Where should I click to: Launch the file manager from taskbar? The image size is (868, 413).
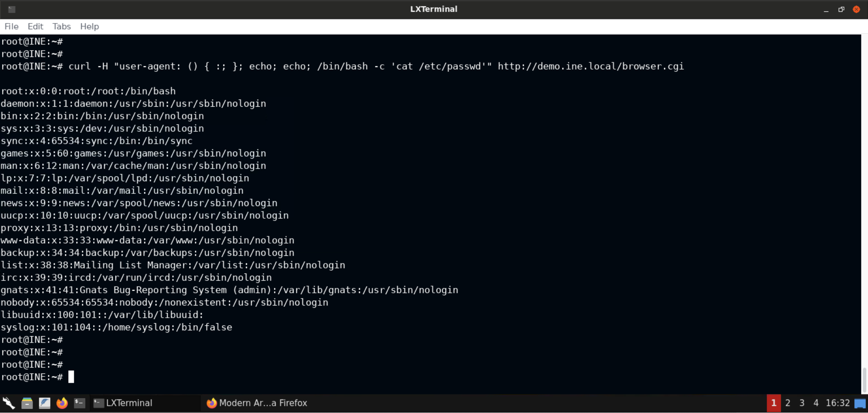click(x=27, y=403)
